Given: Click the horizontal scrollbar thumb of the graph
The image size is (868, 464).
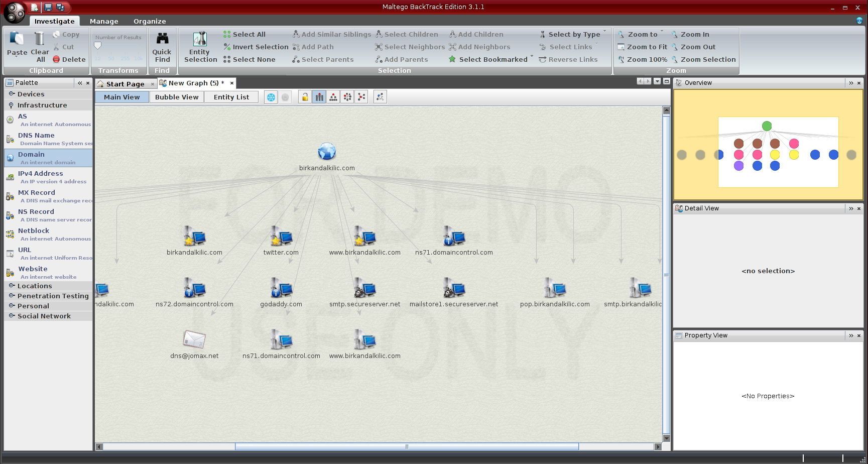Looking at the screenshot, I should click(x=407, y=446).
